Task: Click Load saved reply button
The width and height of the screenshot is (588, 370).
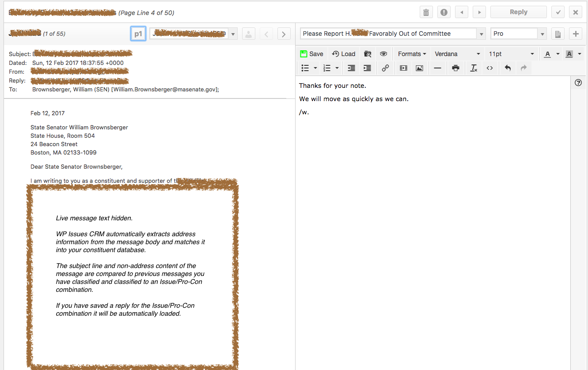Action: pyautogui.click(x=344, y=54)
